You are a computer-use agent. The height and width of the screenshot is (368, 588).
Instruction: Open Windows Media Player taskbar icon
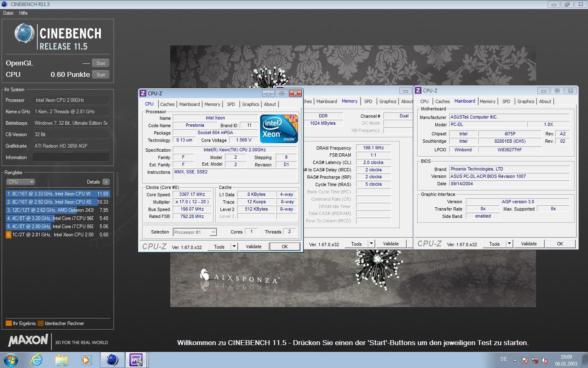tap(86, 360)
